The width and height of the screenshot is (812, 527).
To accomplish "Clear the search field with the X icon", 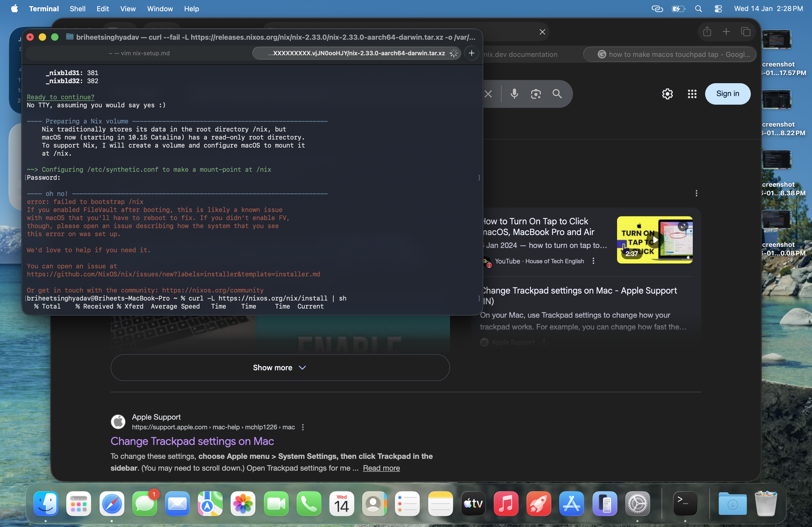I will coord(488,94).
